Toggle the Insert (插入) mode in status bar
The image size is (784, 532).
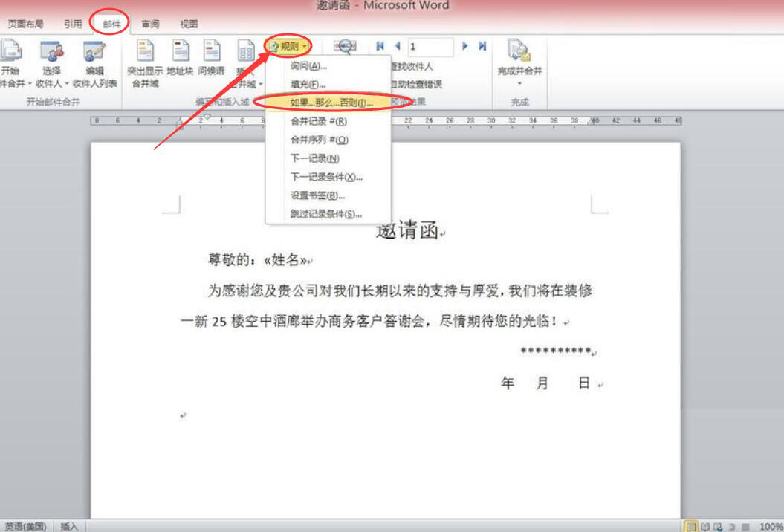(70, 527)
